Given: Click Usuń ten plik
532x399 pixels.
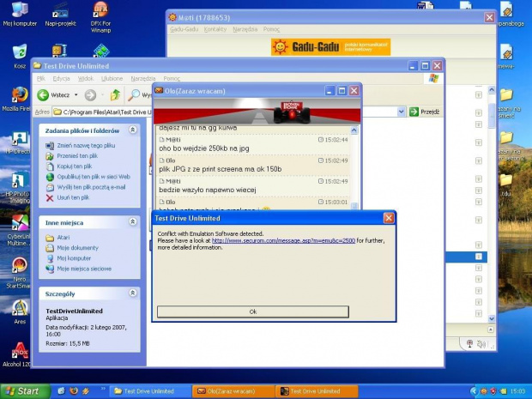Looking at the screenshot, I should 73,197.
